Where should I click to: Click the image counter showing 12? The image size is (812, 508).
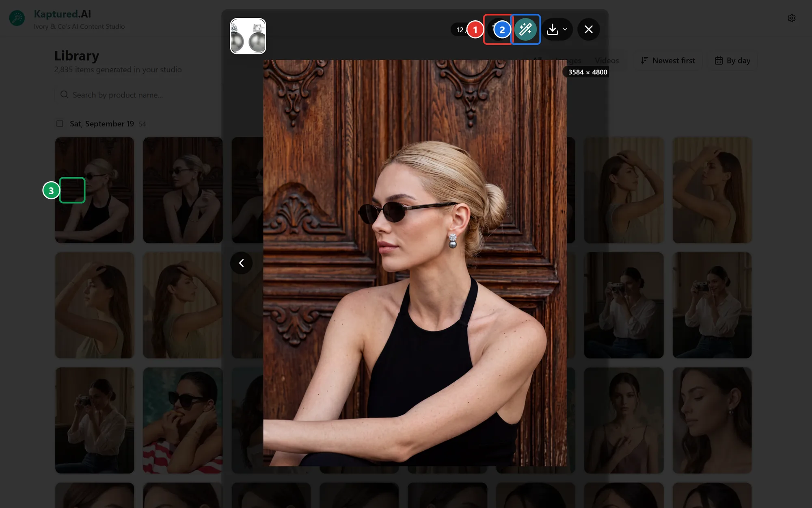pyautogui.click(x=460, y=30)
